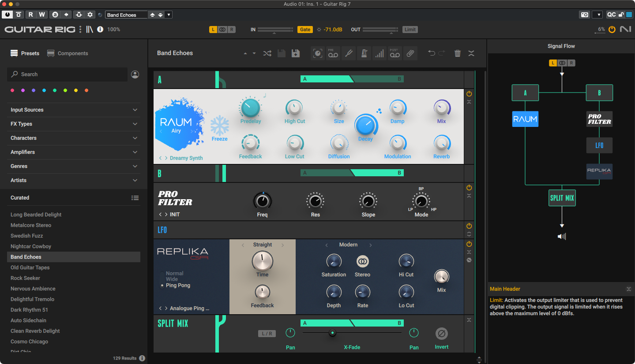Click the collapse all rack icon

pyautogui.click(x=471, y=53)
